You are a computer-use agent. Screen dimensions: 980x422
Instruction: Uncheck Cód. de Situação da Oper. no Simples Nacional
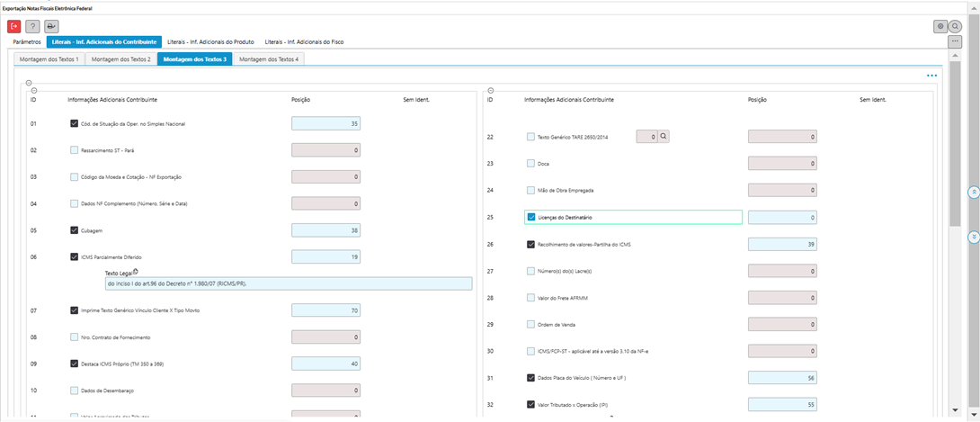(x=75, y=124)
